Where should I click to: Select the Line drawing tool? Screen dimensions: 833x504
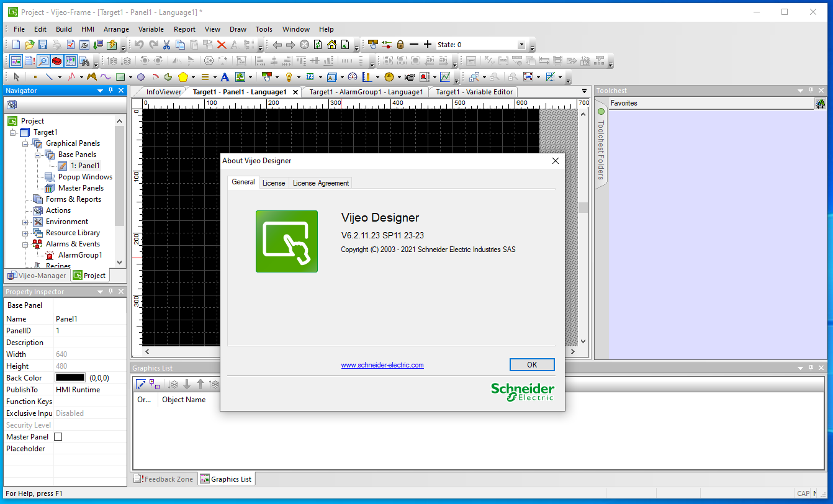49,77
